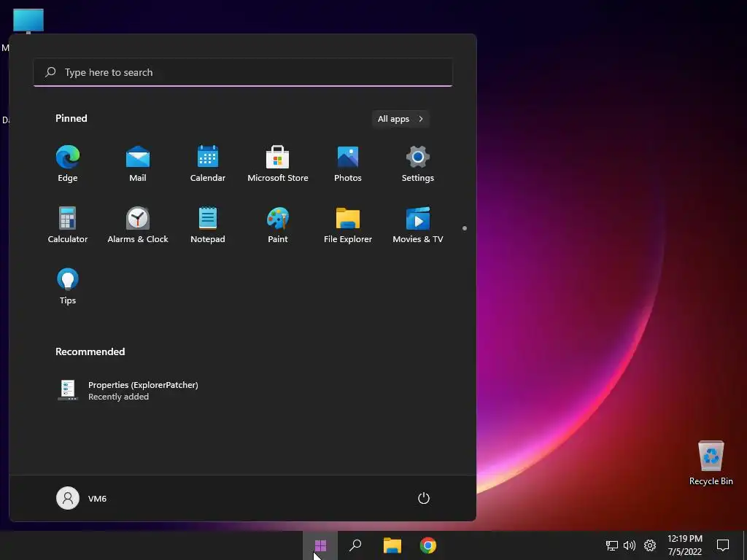Expand the All apps list
The height and width of the screenshot is (560, 747).
click(400, 119)
